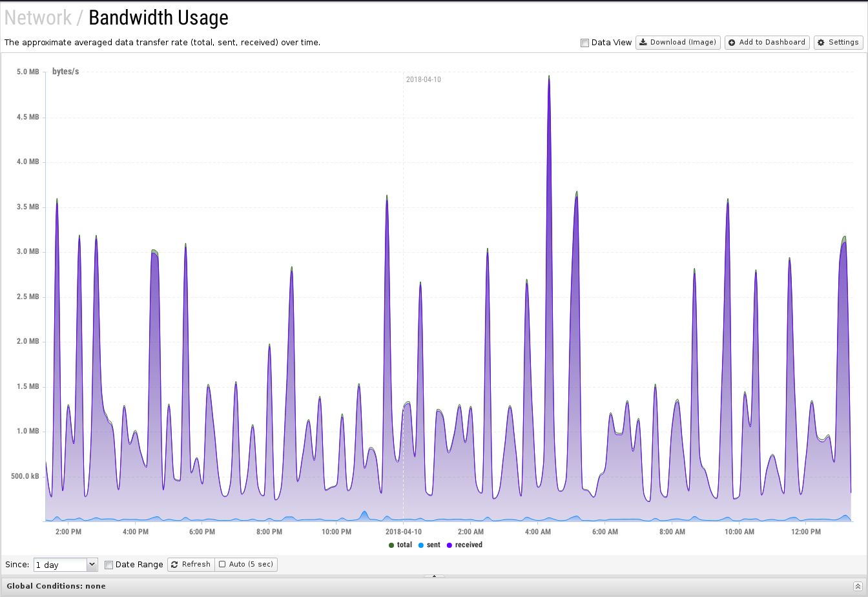Click the 5.0 MB y-axis label
The image size is (868, 597).
[28, 72]
